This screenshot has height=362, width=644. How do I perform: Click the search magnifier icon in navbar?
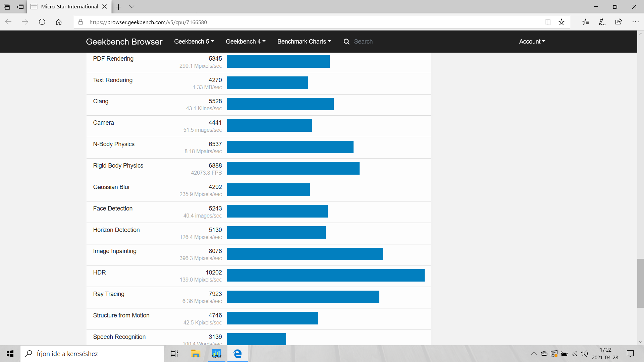(346, 42)
